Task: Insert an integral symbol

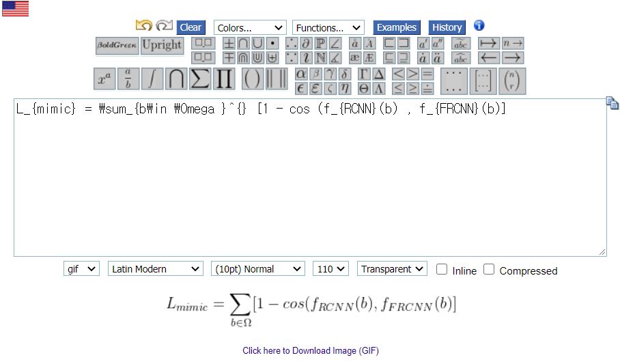Action: pos(152,79)
